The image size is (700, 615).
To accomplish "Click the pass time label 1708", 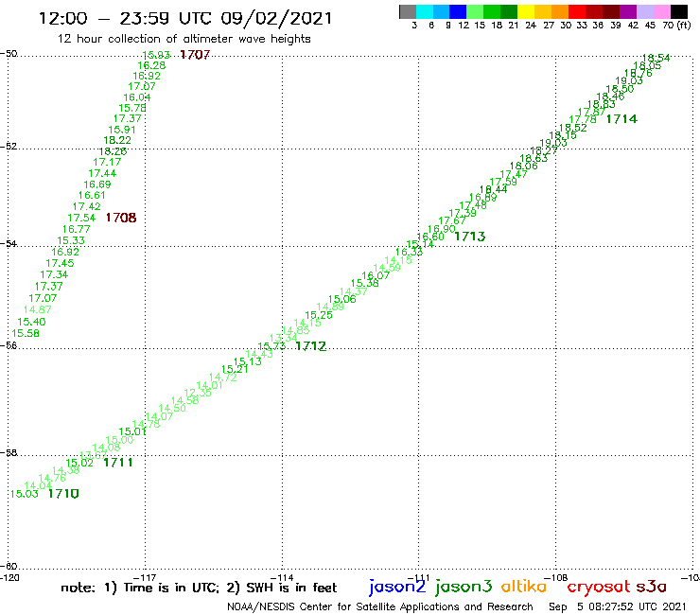I will click(x=121, y=218).
